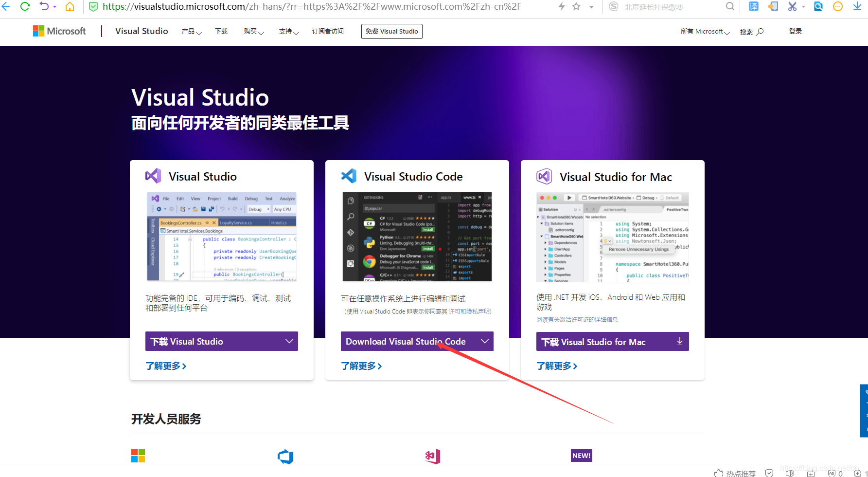Viewport: 868px width, 477px height.
Task: Click the blue Visual Studio Code logo
Action: click(x=349, y=176)
